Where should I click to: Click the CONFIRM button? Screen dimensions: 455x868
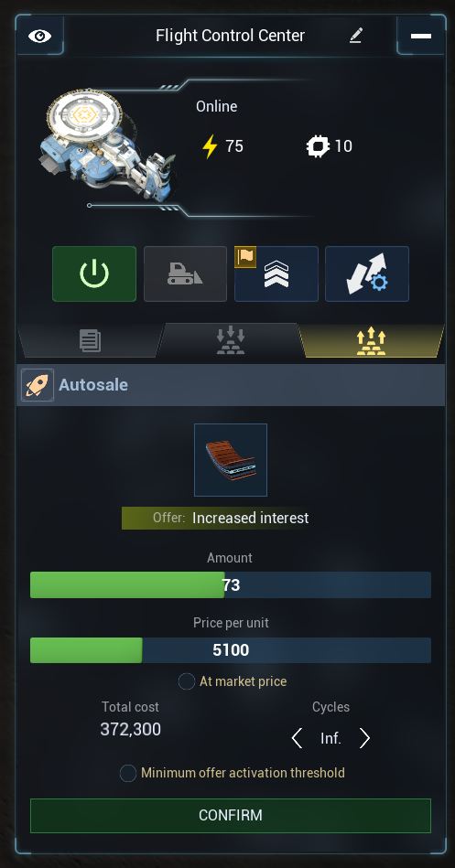pyautogui.click(x=231, y=816)
